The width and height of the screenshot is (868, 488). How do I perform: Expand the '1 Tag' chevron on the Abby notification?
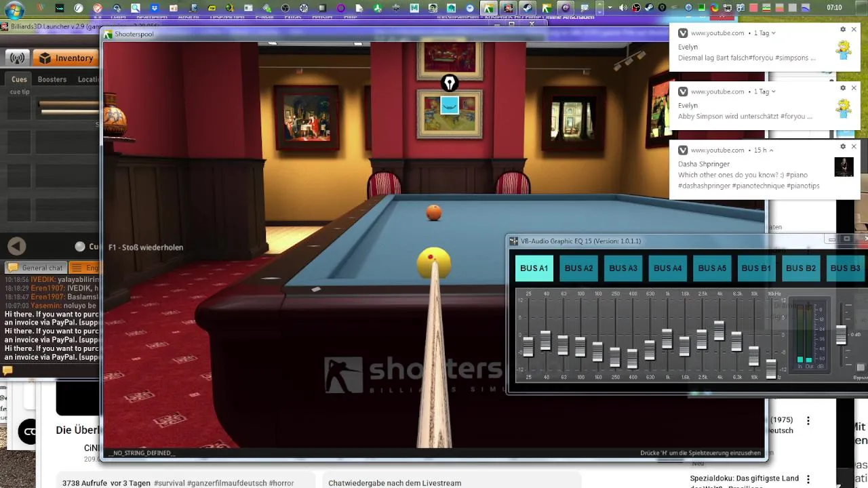coord(773,91)
